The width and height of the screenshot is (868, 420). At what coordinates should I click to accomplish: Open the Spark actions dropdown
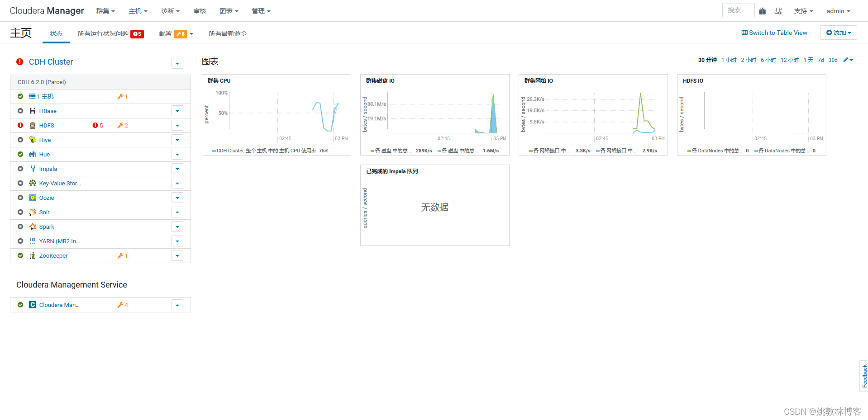177,227
